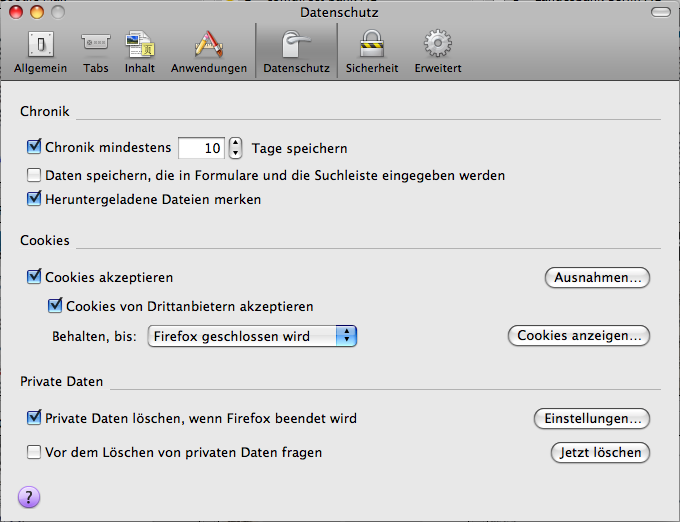Viewport: 680px width, 522px height.
Task: Click the Tage speichern label
Action: tap(299, 148)
